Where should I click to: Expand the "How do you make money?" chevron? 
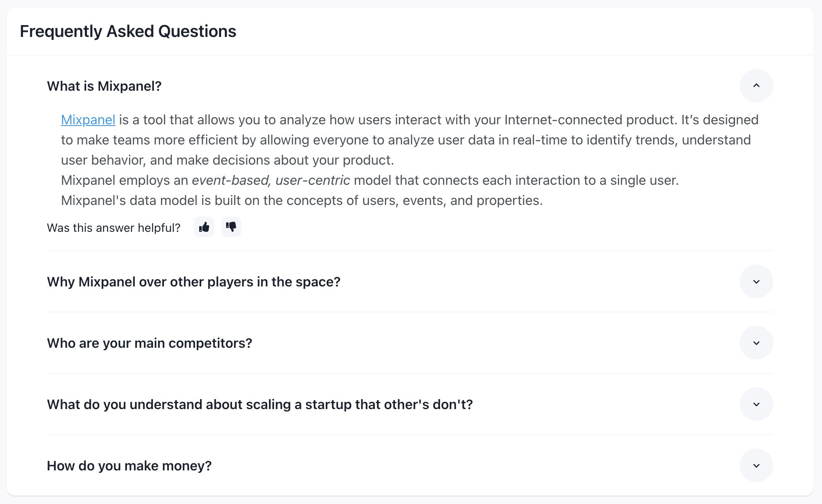(x=756, y=465)
